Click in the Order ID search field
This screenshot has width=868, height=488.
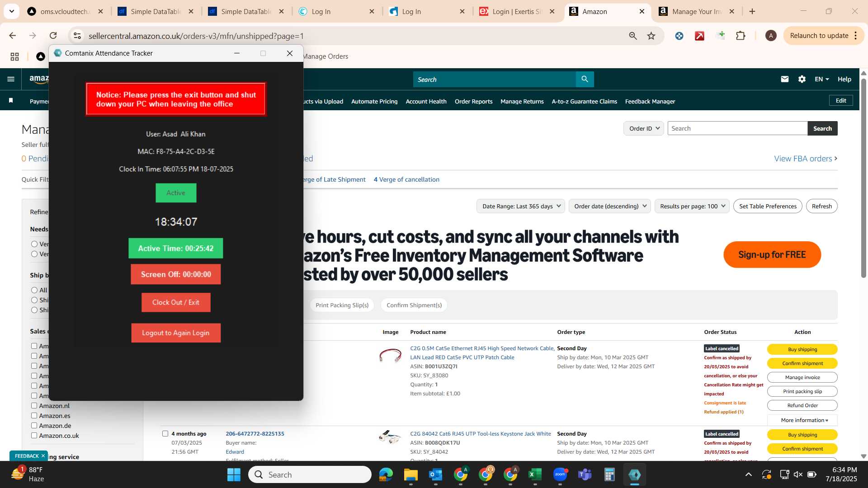click(737, 128)
